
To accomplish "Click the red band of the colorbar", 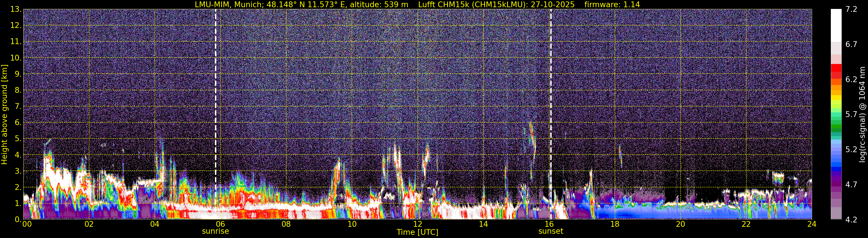I will (x=836, y=71).
